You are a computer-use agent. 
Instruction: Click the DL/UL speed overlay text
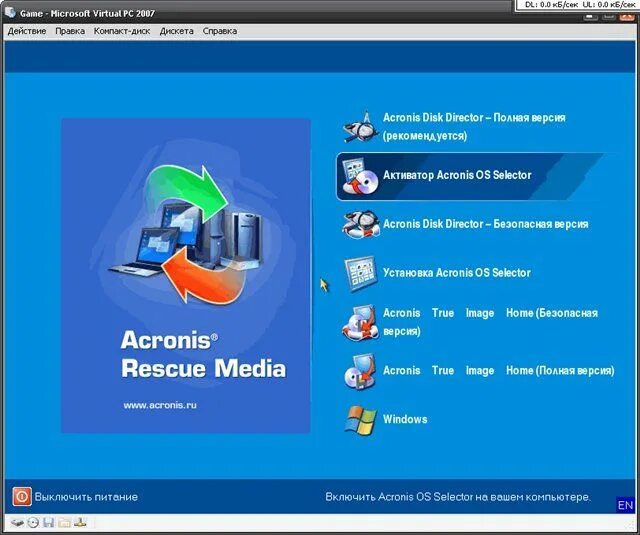click(580, 5)
